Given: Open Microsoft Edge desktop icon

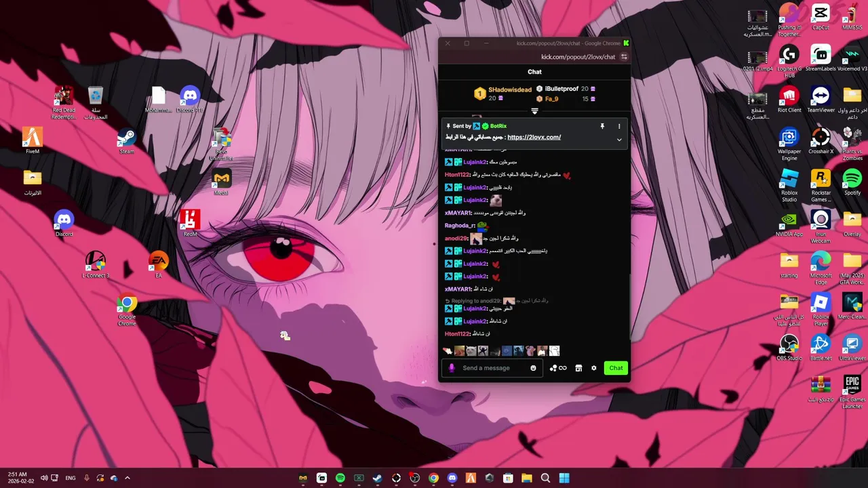Looking at the screenshot, I should pos(821,269).
